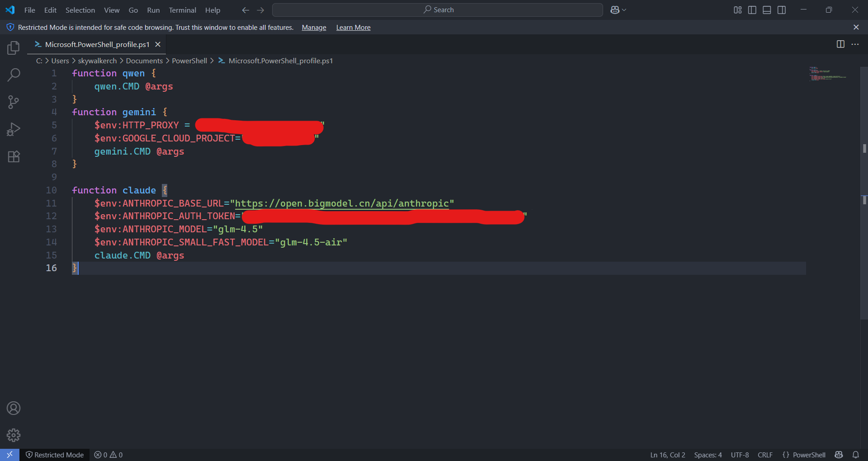Screen dimensions: 868x461
Task: Expand the Users breadcrumb
Action: click(60, 61)
